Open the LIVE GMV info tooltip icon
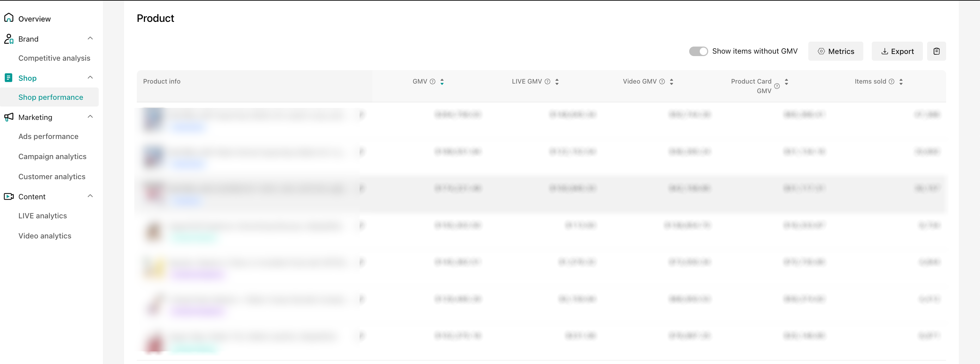 coord(547,81)
